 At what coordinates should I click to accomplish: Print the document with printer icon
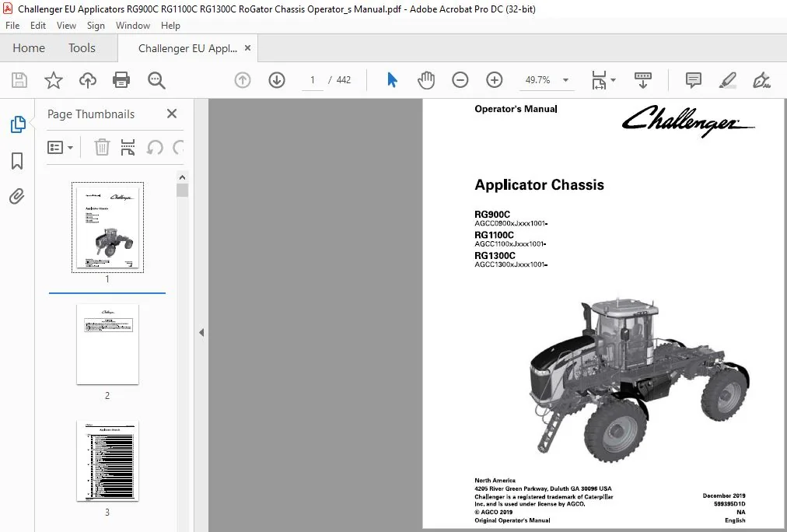121,80
